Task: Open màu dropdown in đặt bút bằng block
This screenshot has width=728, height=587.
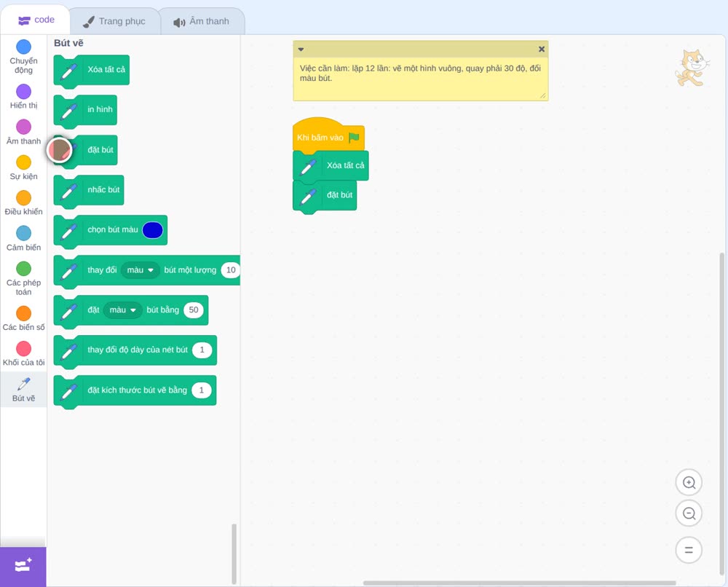Action: coord(122,310)
